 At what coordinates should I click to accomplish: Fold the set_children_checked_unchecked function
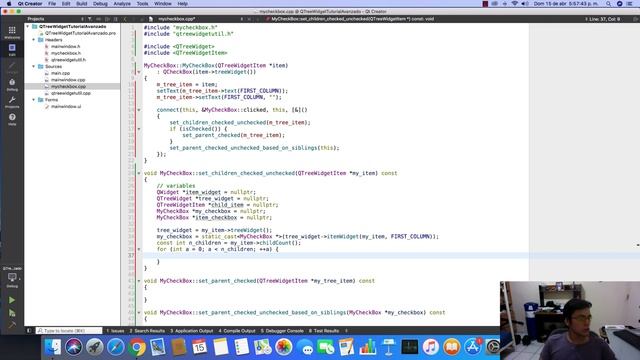139,173
